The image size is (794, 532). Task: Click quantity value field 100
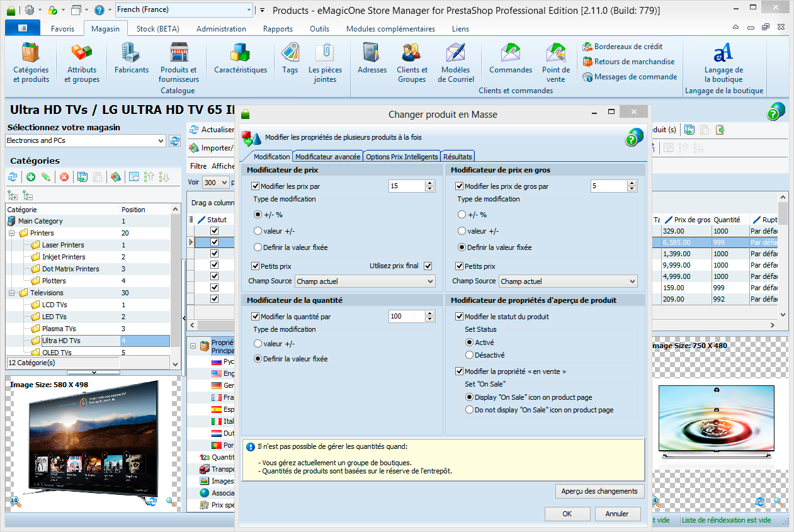tap(406, 317)
